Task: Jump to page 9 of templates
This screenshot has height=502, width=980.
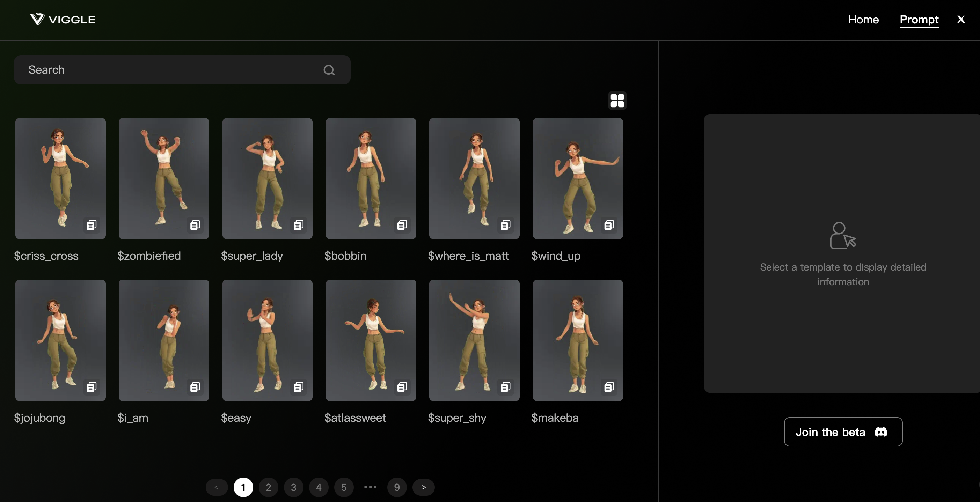Action: [397, 487]
